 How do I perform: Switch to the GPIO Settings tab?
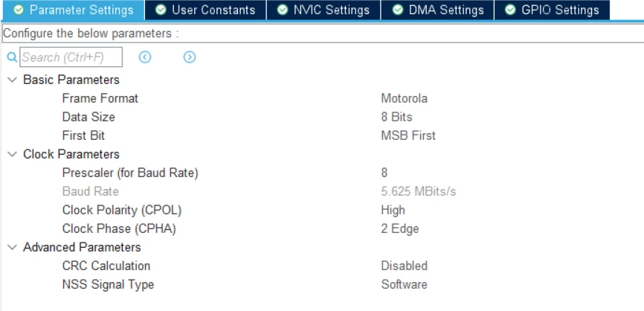point(553,10)
